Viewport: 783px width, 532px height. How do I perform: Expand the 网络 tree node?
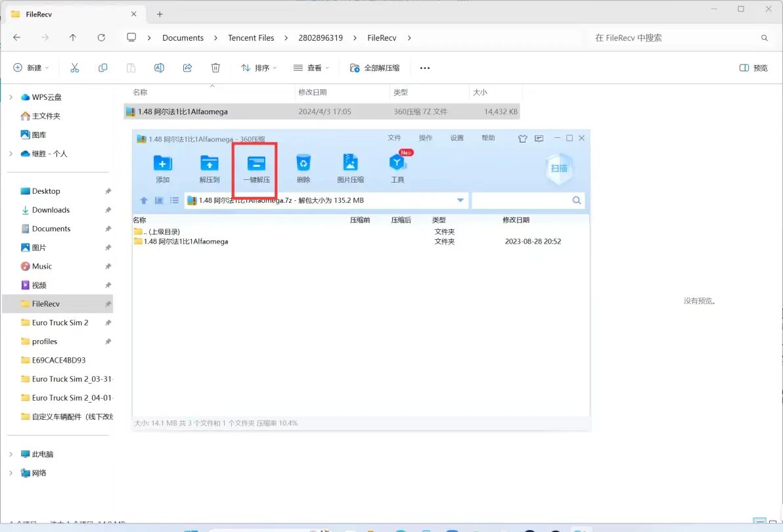[11, 473]
